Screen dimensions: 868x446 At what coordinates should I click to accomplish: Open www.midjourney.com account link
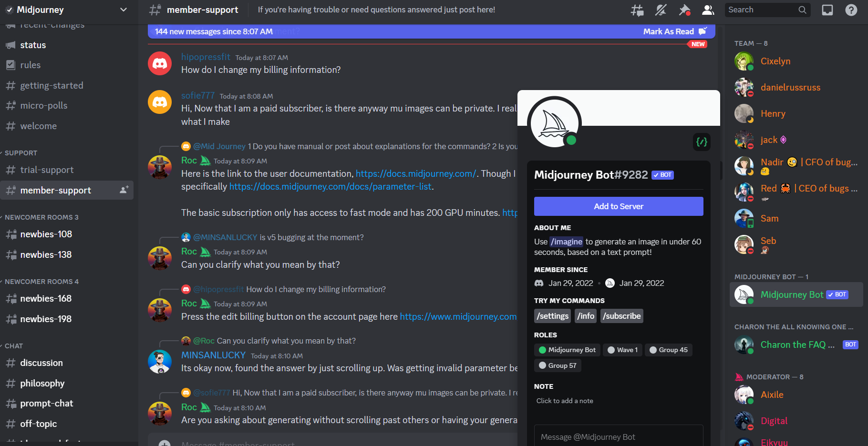point(458,317)
